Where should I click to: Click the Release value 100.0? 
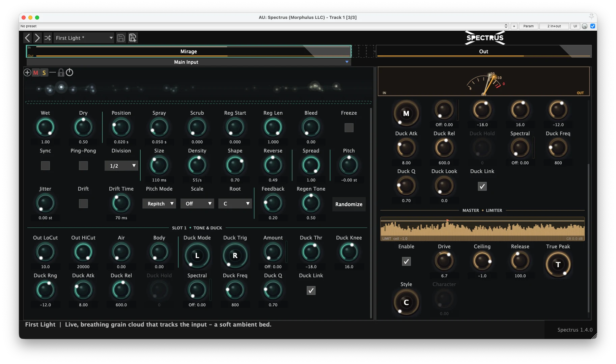point(520,276)
